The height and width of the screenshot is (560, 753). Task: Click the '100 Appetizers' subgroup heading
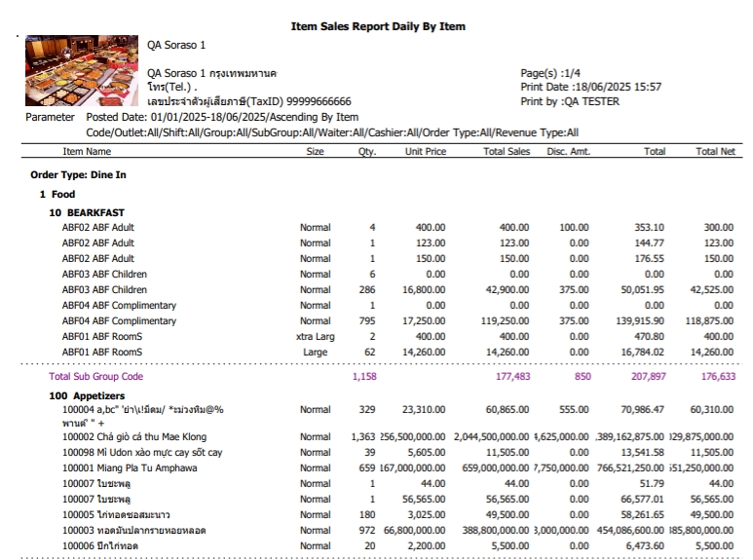point(90,396)
